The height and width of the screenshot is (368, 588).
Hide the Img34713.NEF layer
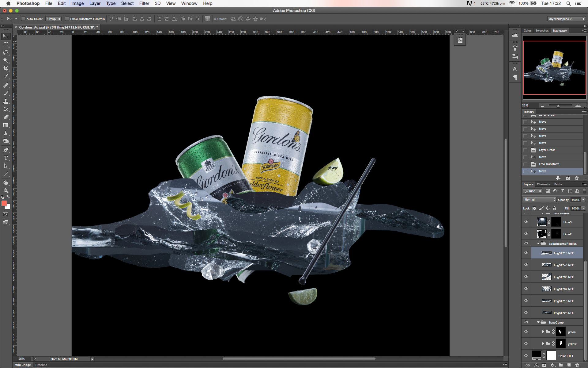526,253
